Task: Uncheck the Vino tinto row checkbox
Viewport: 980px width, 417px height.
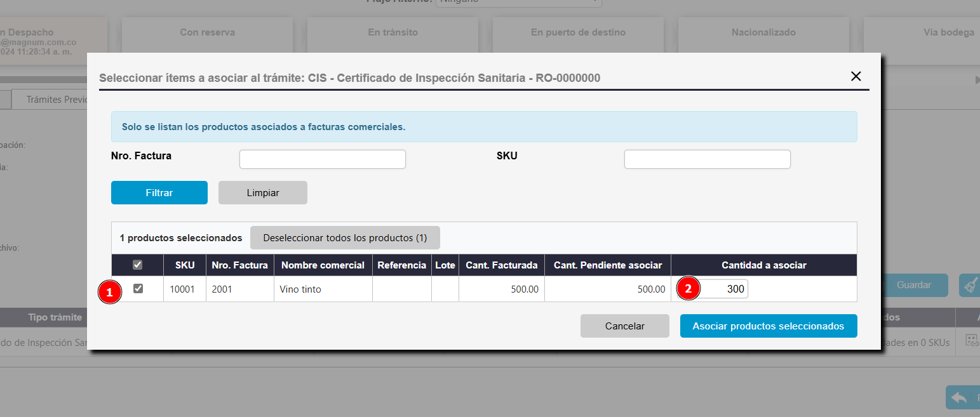Action: pos(138,289)
